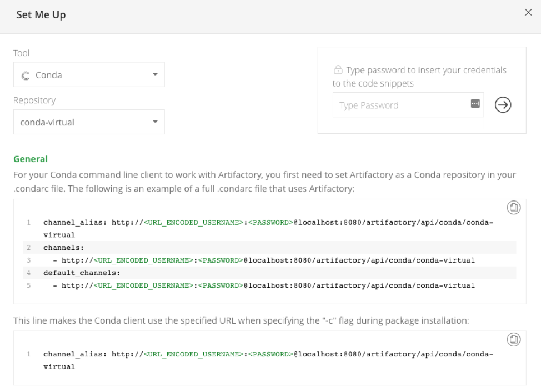
Task: Click the Repository field label
Action: coord(34,100)
